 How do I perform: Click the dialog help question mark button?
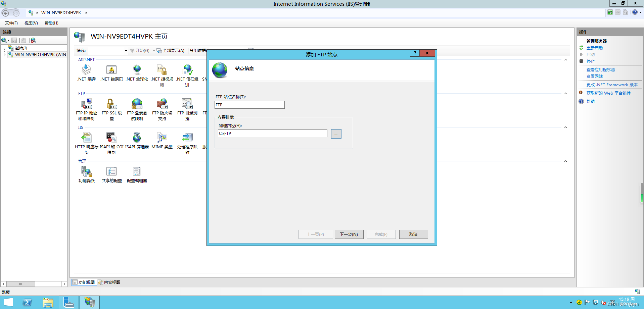pos(415,53)
